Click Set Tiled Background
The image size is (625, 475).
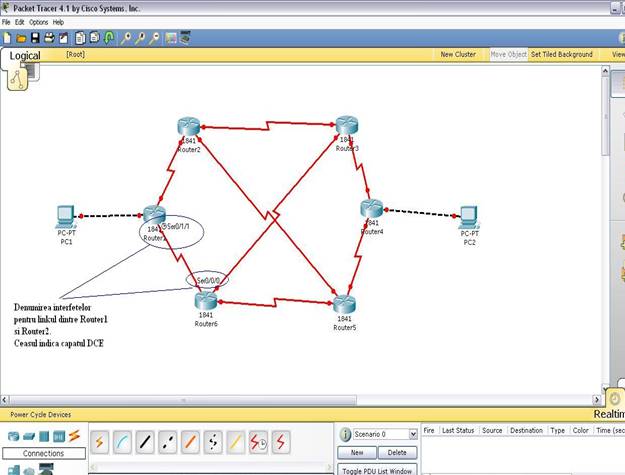pyautogui.click(x=562, y=54)
